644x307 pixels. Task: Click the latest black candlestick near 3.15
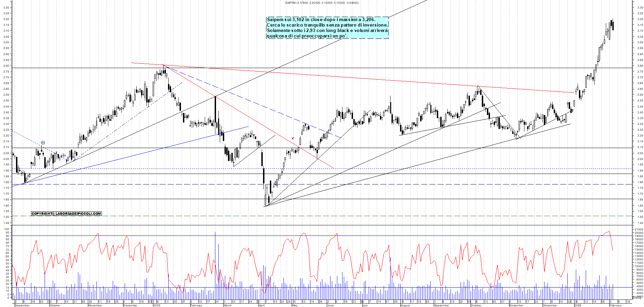[x=612, y=25]
